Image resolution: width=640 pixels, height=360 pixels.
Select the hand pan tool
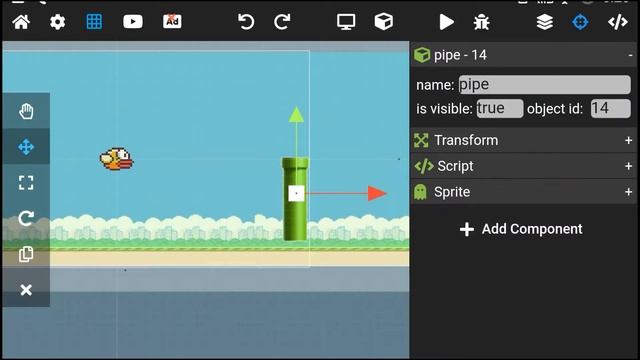coord(26,111)
